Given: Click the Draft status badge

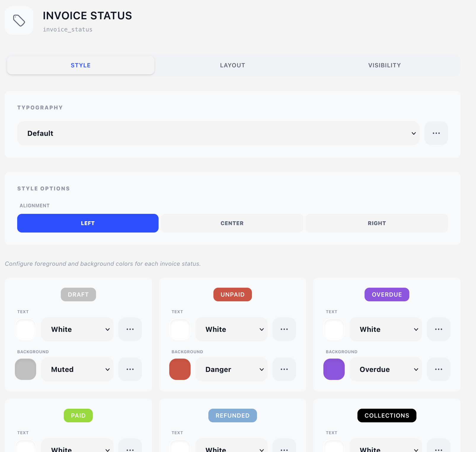Looking at the screenshot, I should pos(78,295).
